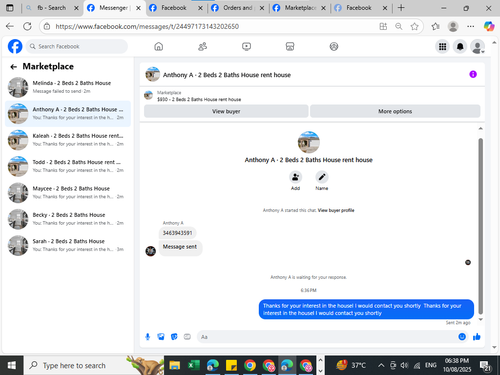The width and height of the screenshot is (500, 375).
Task: Open conversation information purple icon
Action: pos(473,74)
